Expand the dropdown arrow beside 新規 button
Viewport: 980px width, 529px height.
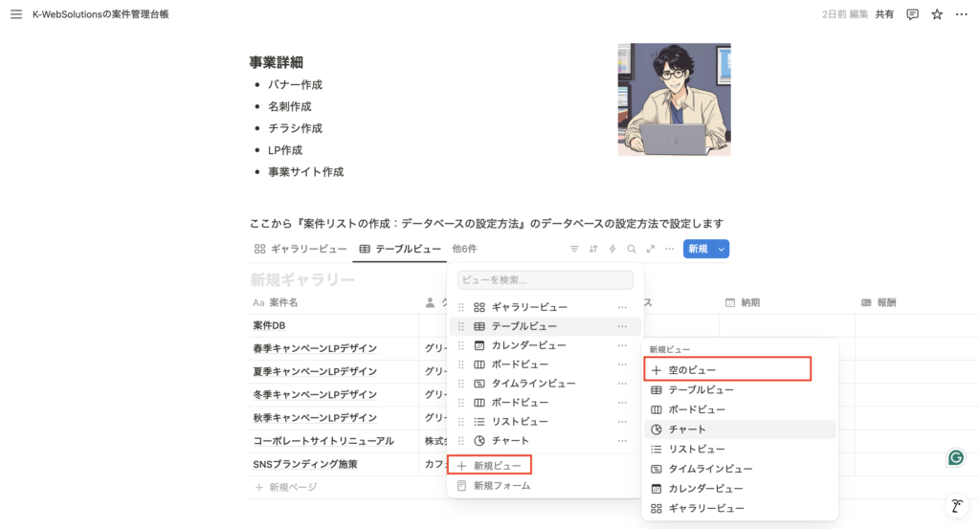pos(722,249)
